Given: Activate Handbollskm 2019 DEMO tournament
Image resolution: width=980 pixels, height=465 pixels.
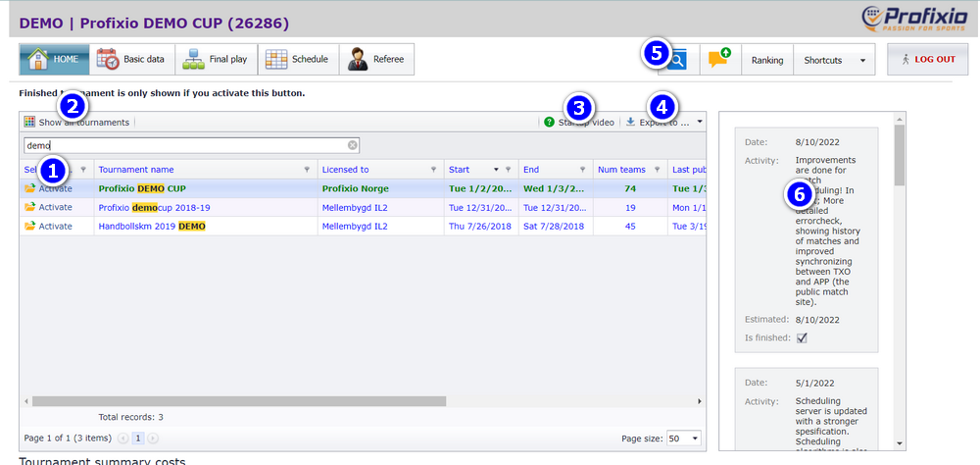Looking at the screenshot, I should 55,226.
